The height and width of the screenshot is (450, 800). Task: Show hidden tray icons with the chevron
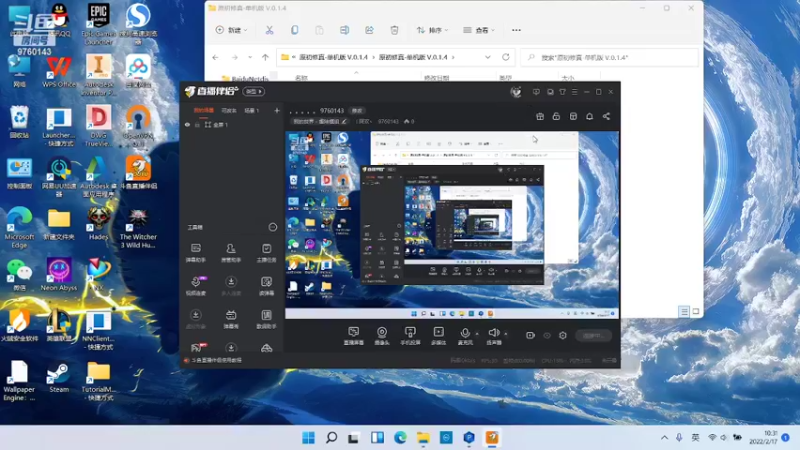[x=664, y=437]
